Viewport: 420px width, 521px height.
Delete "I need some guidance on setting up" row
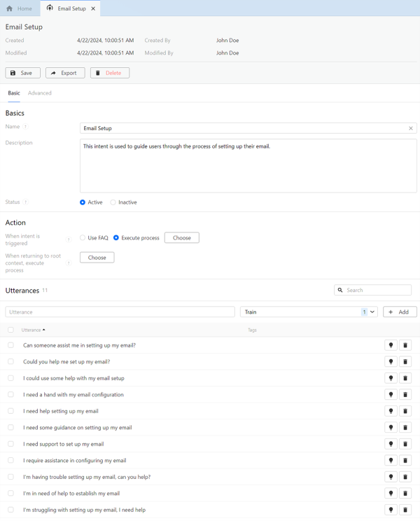click(405, 427)
